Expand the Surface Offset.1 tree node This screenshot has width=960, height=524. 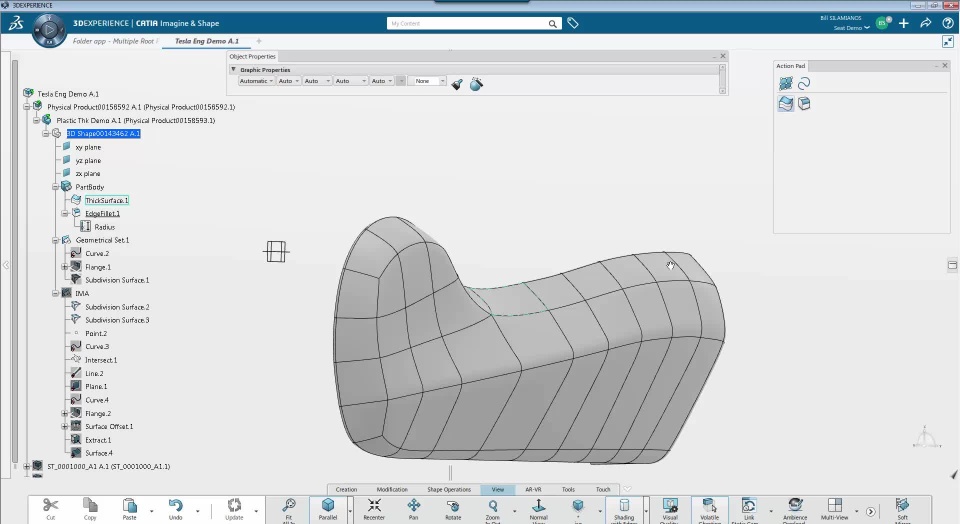tap(64, 426)
